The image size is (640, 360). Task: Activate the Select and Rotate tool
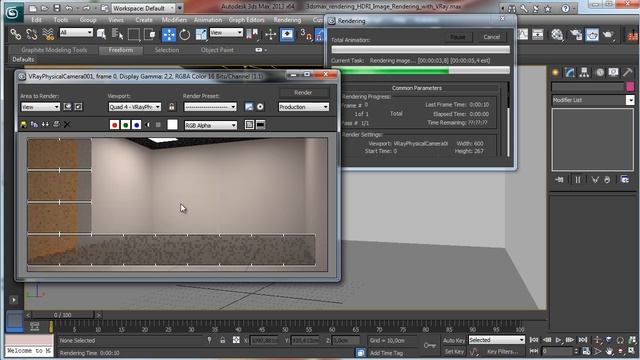(184, 35)
